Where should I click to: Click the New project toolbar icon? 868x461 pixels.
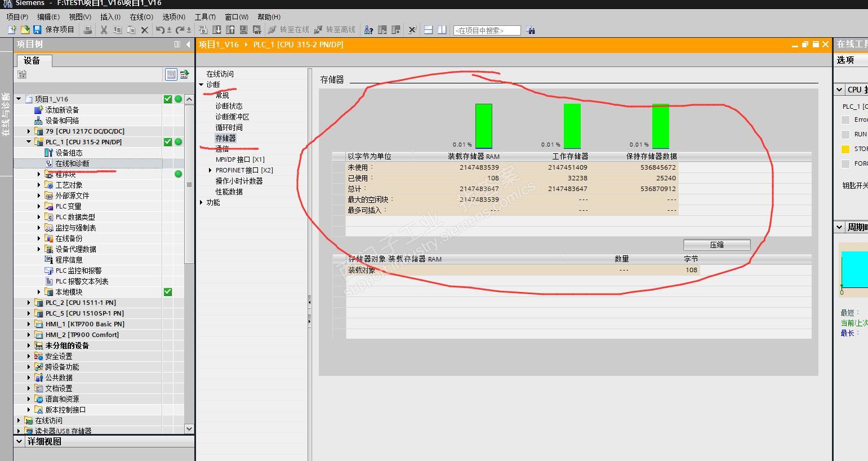[12, 30]
